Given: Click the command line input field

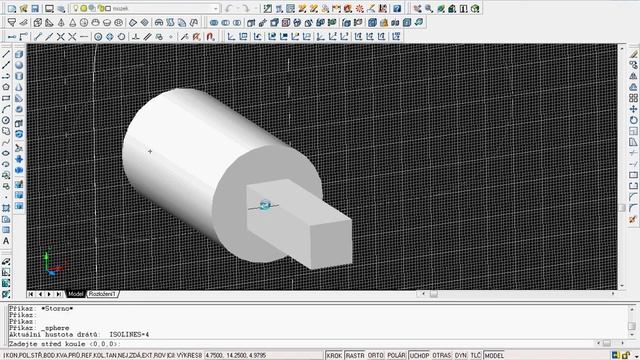Looking at the screenshot, I should click(302, 344).
